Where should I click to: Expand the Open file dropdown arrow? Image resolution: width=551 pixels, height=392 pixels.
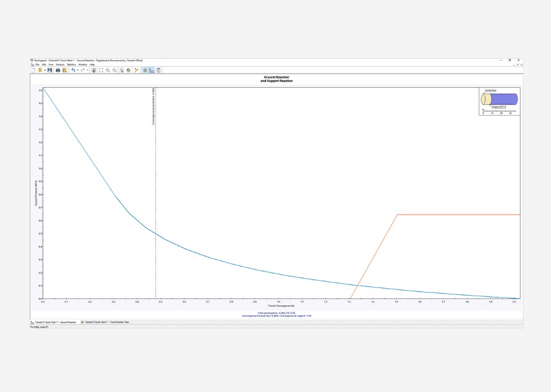point(45,70)
